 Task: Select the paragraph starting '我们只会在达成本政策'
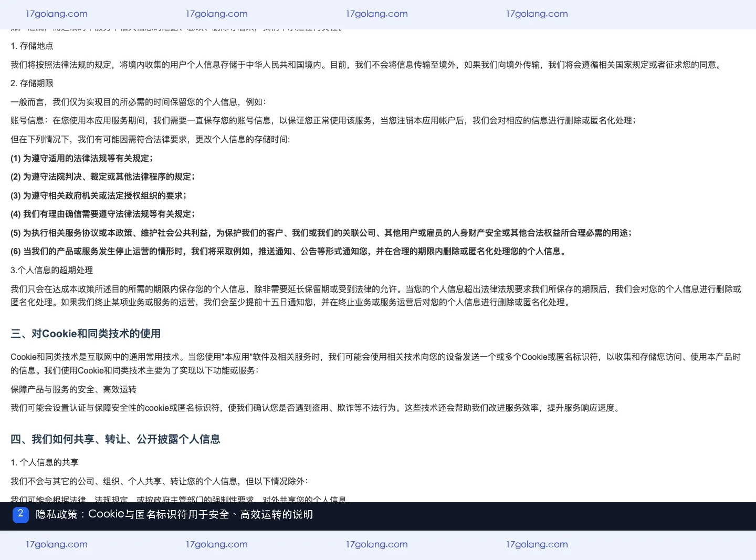376,296
